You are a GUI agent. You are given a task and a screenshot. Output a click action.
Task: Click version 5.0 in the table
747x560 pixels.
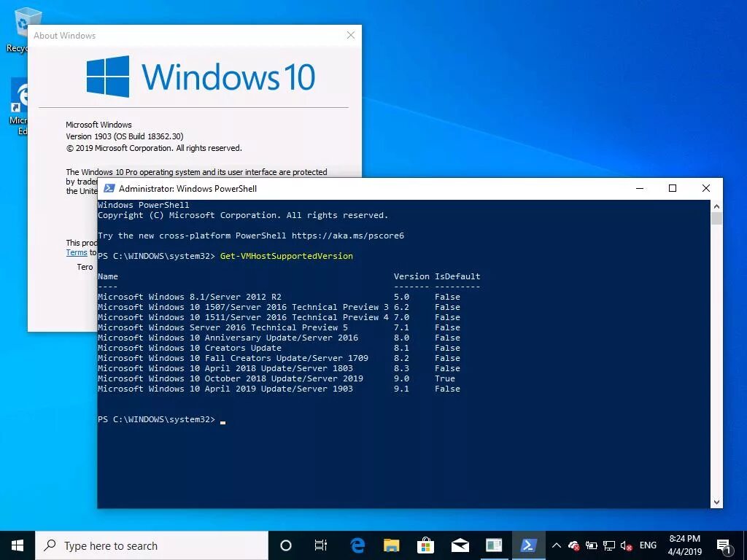[x=402, y=297]
